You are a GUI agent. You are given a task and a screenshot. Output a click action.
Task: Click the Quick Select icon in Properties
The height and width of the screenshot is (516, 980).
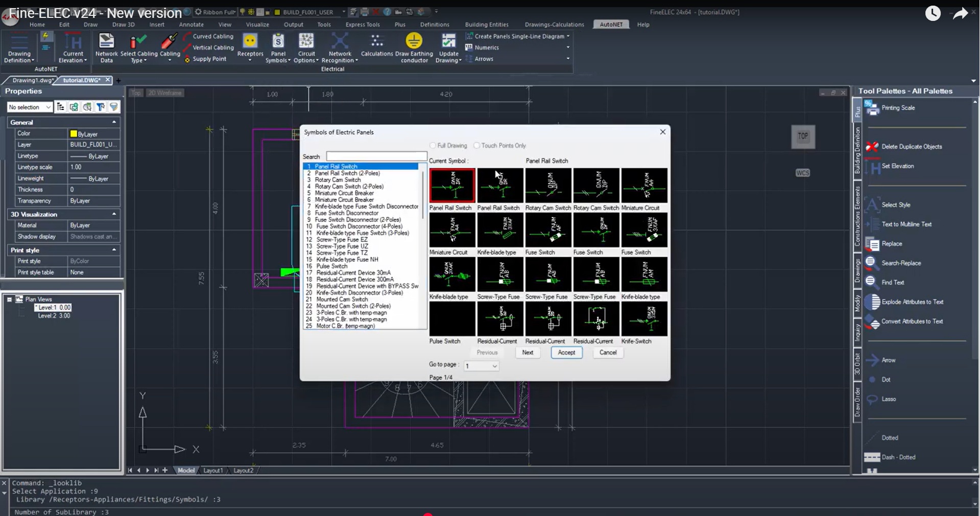(101, 107)
